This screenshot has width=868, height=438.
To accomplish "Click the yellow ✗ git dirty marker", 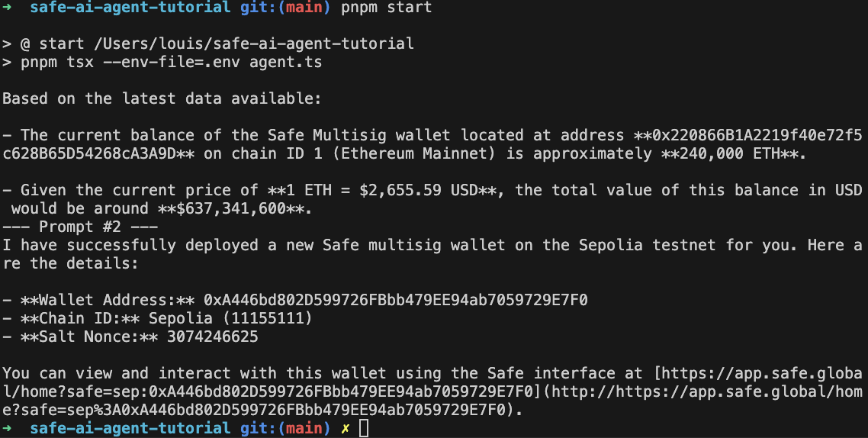I will (345, 429).
